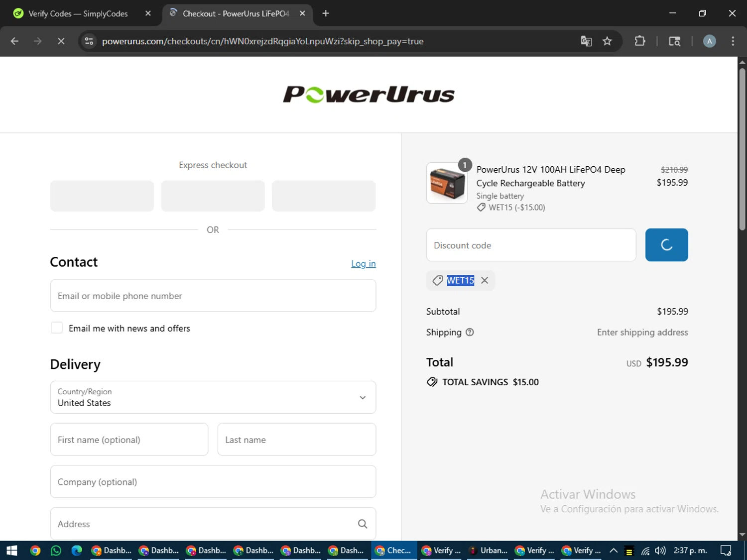Screen dimensions: 747x560
Task: Stop loading the checkout page
Action: click(x=61, y=41)
